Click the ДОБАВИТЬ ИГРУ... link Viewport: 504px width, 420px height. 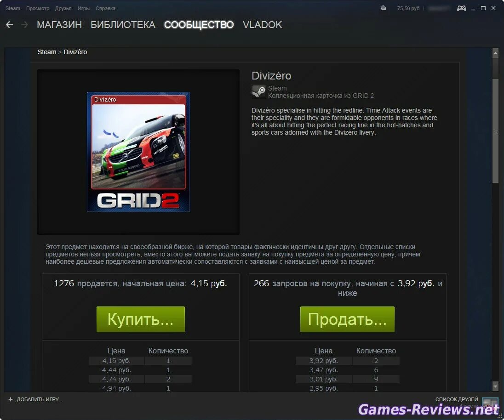(39, 399)
